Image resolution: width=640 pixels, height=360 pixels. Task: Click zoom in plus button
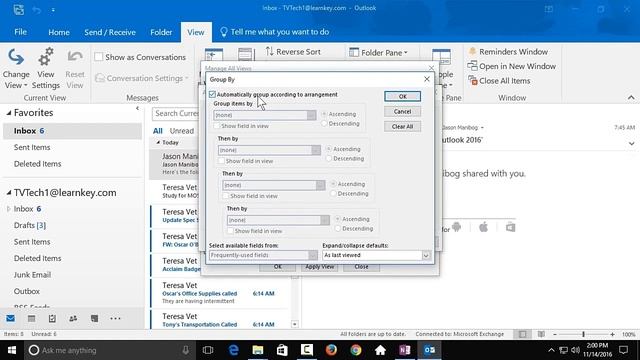pyautogui.click(x=612, y=334)
